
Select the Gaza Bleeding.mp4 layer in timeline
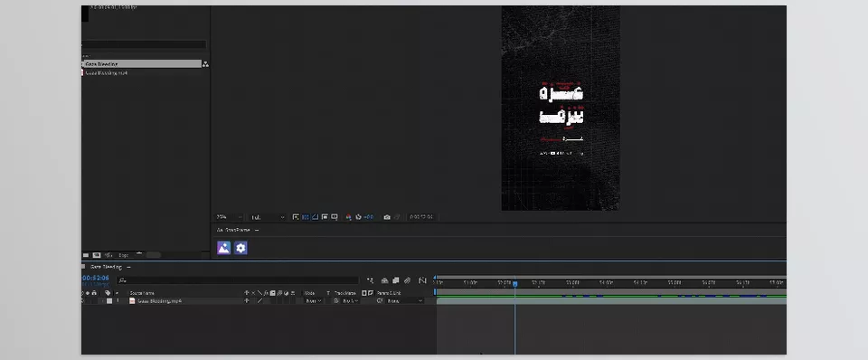[x=159, y=300]
